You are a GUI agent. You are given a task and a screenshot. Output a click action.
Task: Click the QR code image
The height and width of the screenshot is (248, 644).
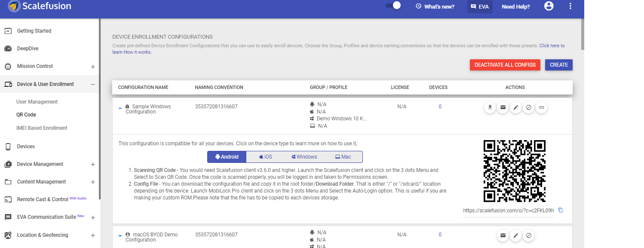[x=515, y=171]
